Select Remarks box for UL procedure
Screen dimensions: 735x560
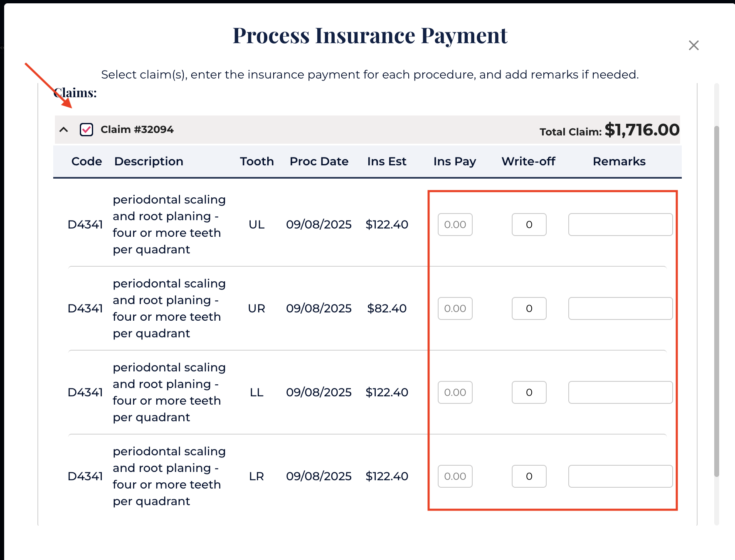coord(620,225)
